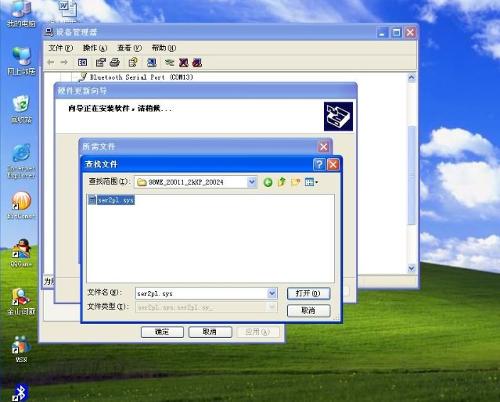Click the Disable device icon with red X
The width and height of the screenshot is (500, 402).
tap(184, 62)
